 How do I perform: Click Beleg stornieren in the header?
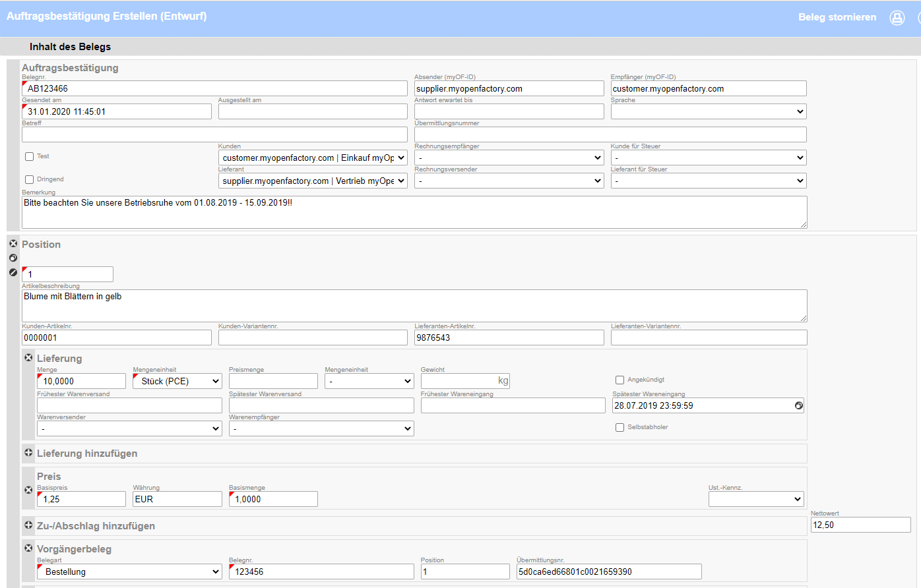837,17
